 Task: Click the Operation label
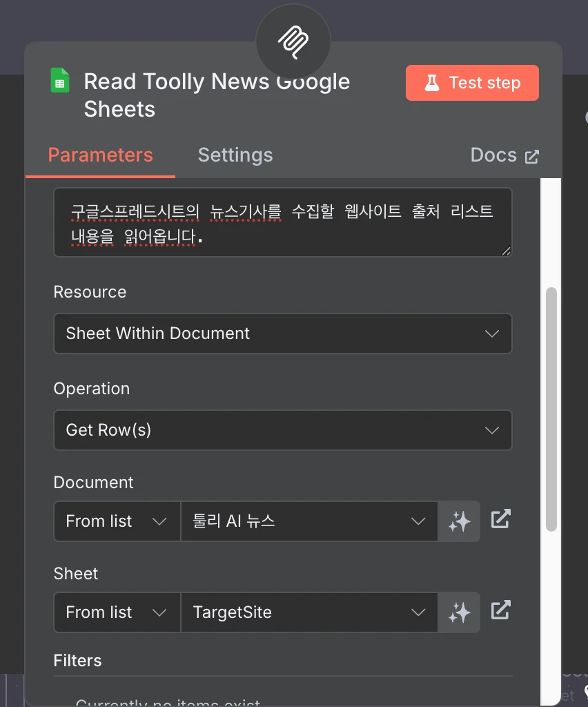tap(92, 389)
